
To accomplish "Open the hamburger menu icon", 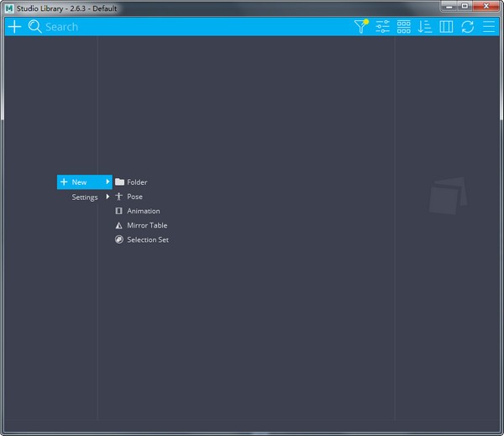I will 489,27.
